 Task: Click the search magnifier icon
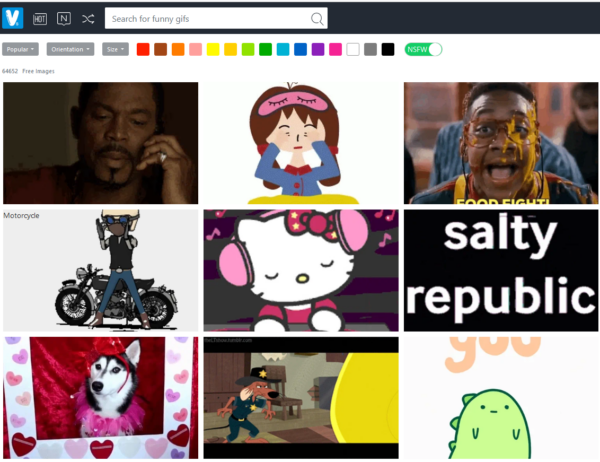click(x=317, y=18)
